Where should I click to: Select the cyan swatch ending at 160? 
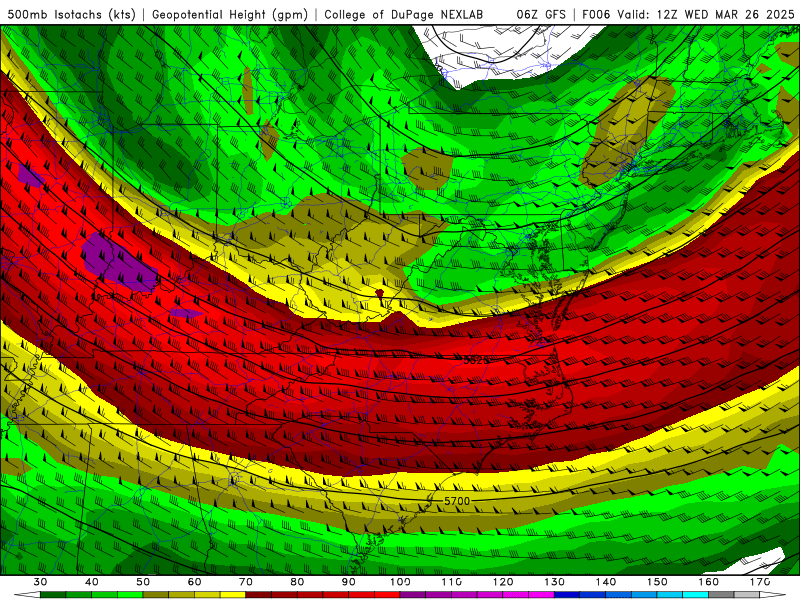[695, 595]
